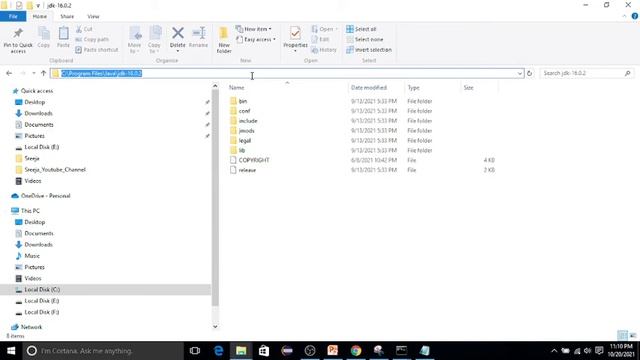Open the Windows Start menu
This screenshot has height=360, width=640.
point(11,351)
